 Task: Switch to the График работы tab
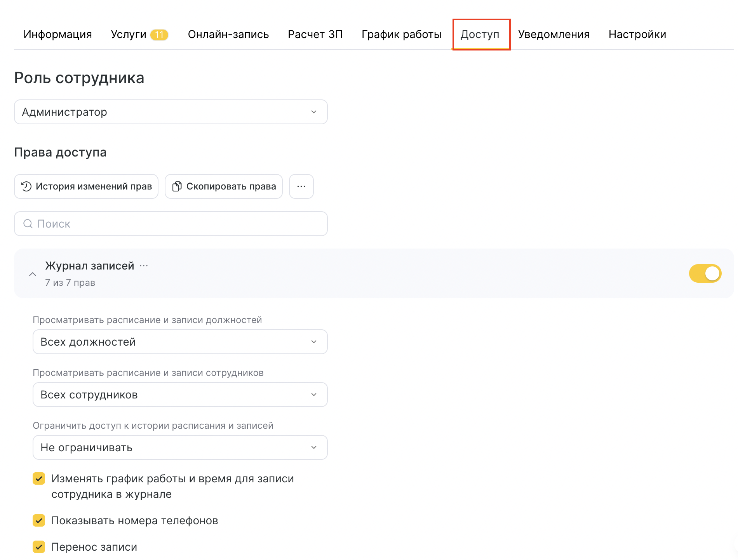[401, 35]
